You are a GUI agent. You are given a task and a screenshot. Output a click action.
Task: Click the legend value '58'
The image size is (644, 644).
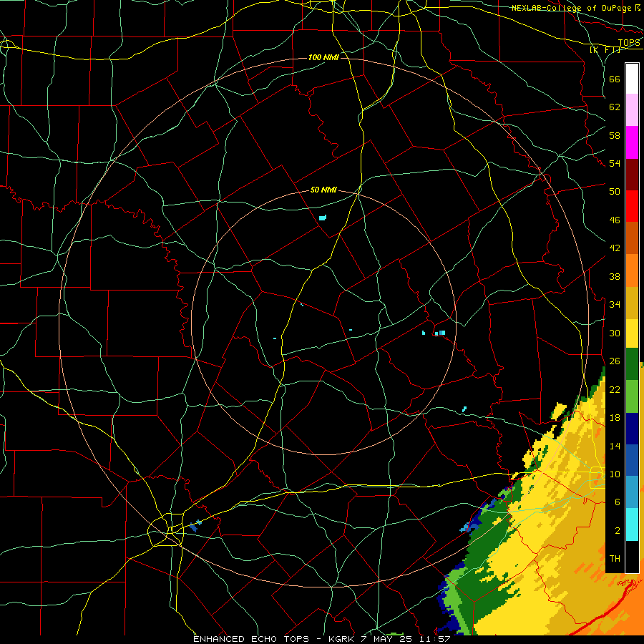pyautogui.click(x=615, y=135)
